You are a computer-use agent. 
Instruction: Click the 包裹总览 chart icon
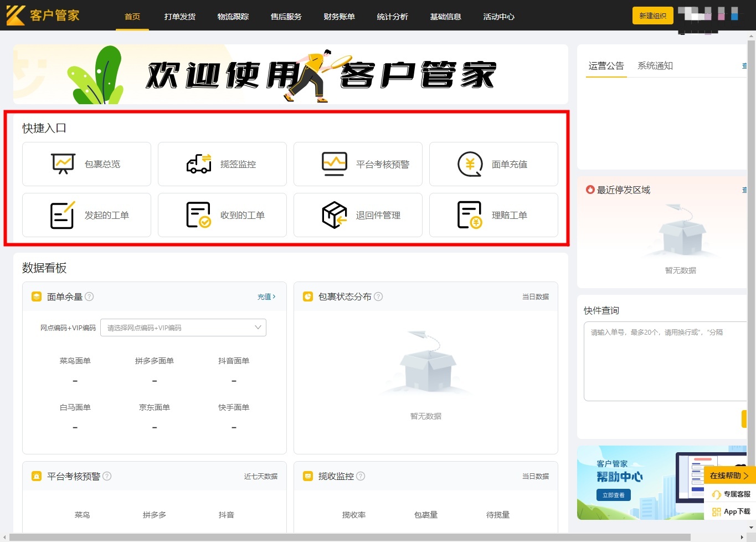pyautogui.click(x=63, y=163)
